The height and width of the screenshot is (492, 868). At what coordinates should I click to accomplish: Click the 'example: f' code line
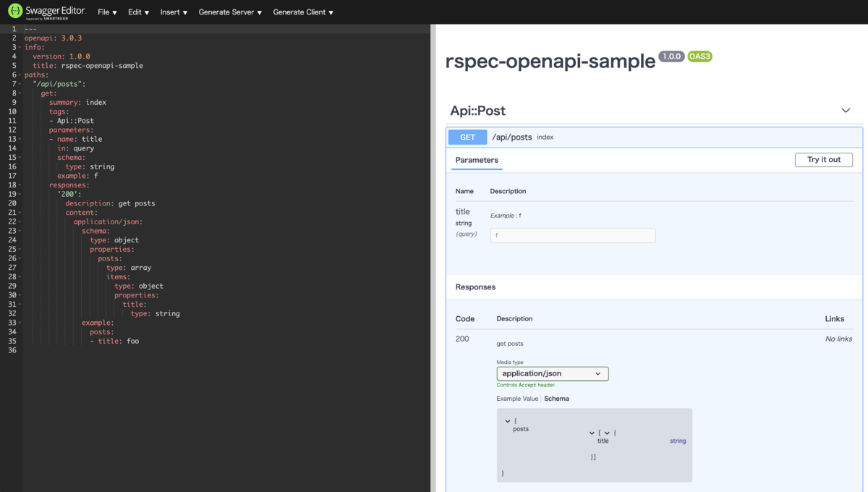(77, 176)
